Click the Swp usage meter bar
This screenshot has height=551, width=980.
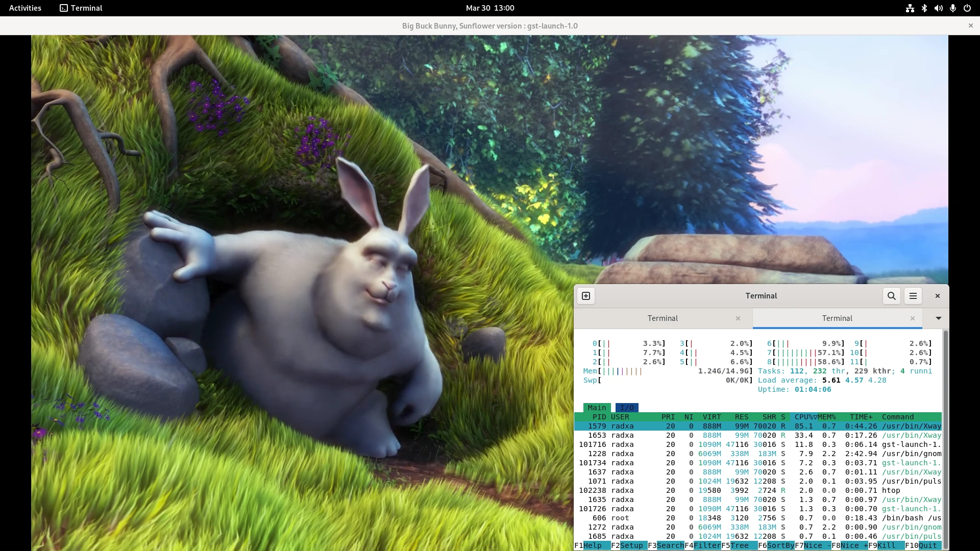coord(668,380)
